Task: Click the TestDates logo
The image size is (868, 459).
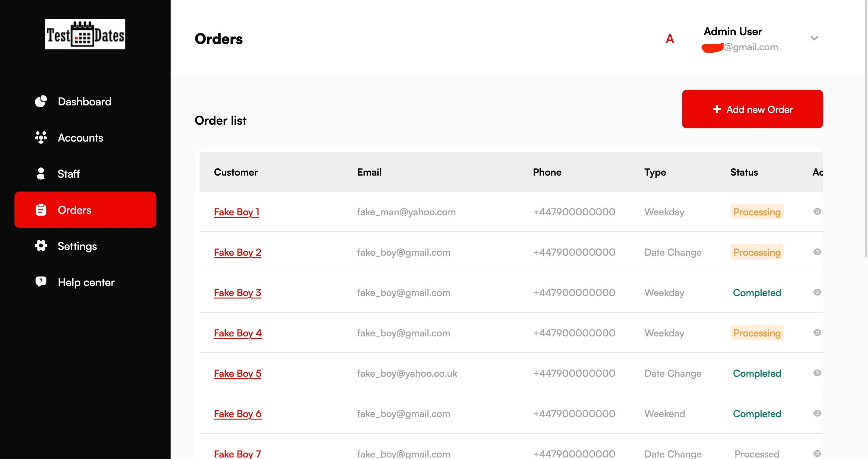Action: pyautogui.click(x=85, y=34)
